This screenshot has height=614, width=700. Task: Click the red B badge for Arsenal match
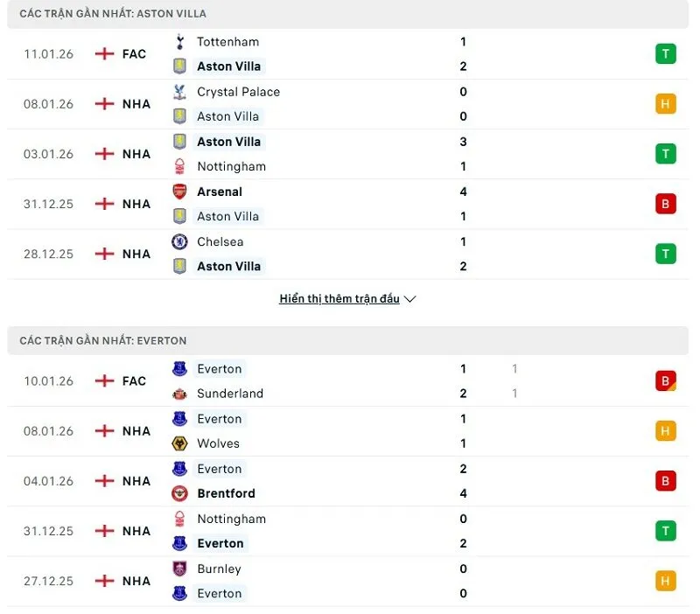pyautogui.click(x=666, y=204)
